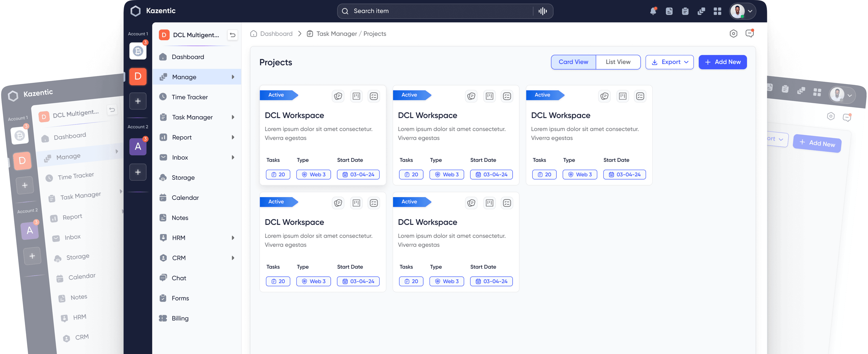Click Tasks 20 badge on first card

click(x=278, y=175)
